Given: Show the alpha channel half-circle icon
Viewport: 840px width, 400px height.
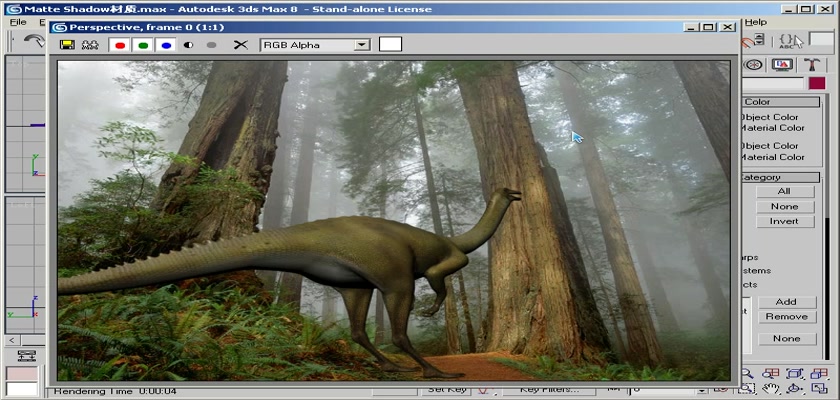Looking at the screenshot, I should (188, 45).
